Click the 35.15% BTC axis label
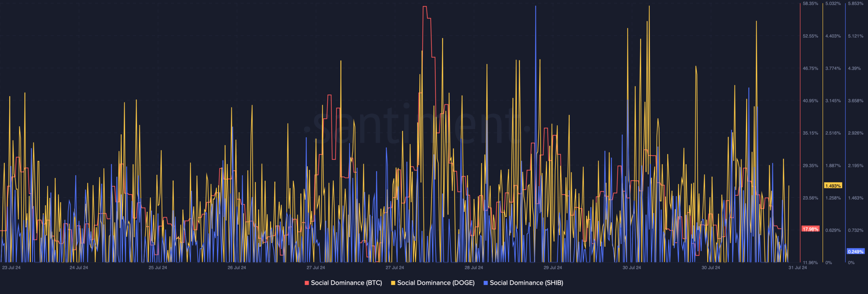Viewport: 868px width, 294px height. click(x=810, y=133)
